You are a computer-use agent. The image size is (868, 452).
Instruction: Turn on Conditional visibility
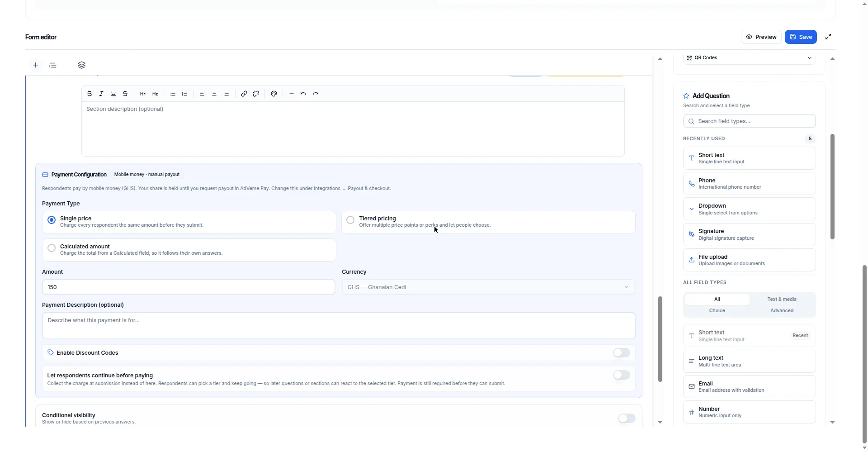tap(627, 419)
